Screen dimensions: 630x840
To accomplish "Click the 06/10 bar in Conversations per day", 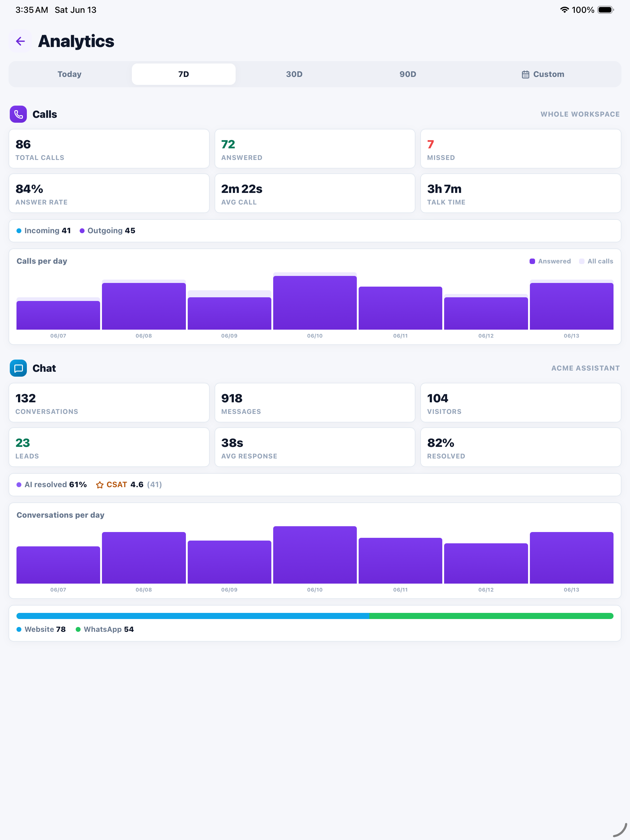I will pos(315,555).
